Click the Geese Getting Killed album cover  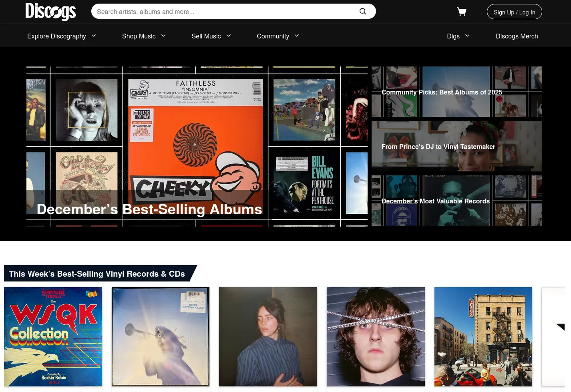161,337
